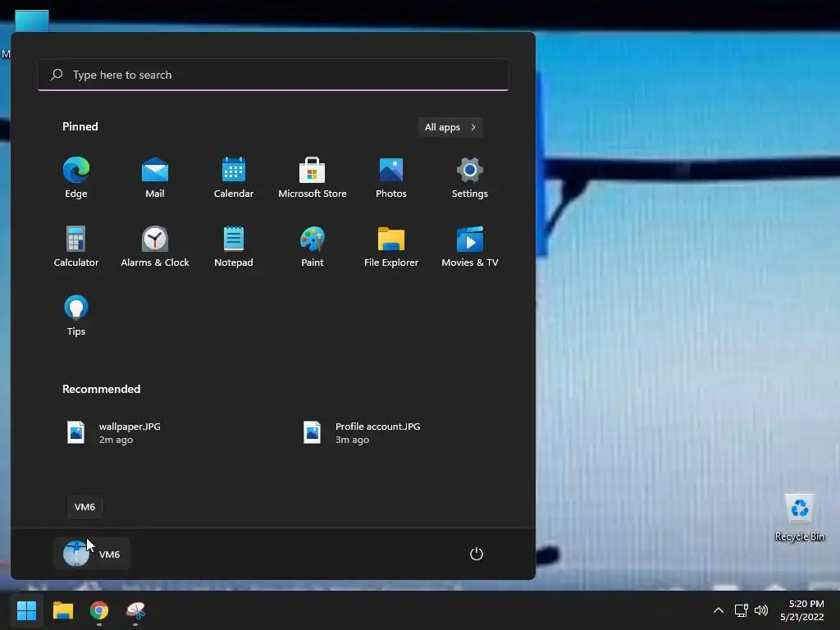Open recommended file Profile account.JPG
The width and height of the screenshot is (840, 630).
[362, 433]
